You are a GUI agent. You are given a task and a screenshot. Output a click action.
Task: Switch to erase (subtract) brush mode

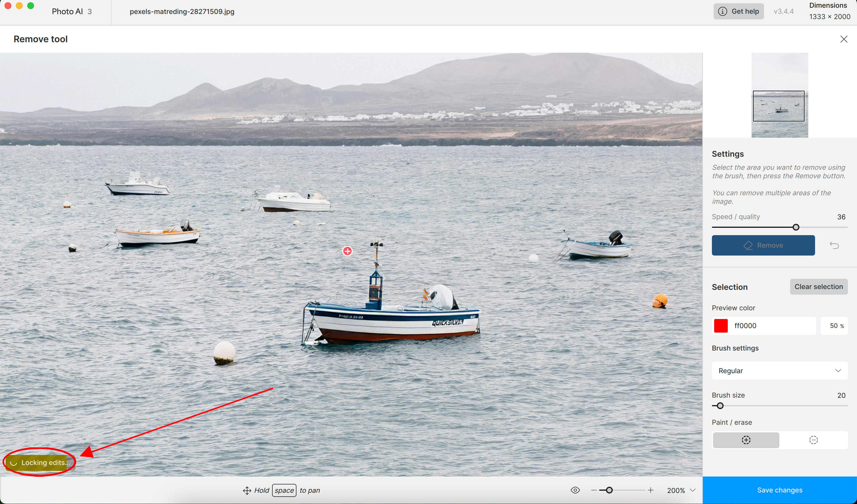click(x=813, y=440)
